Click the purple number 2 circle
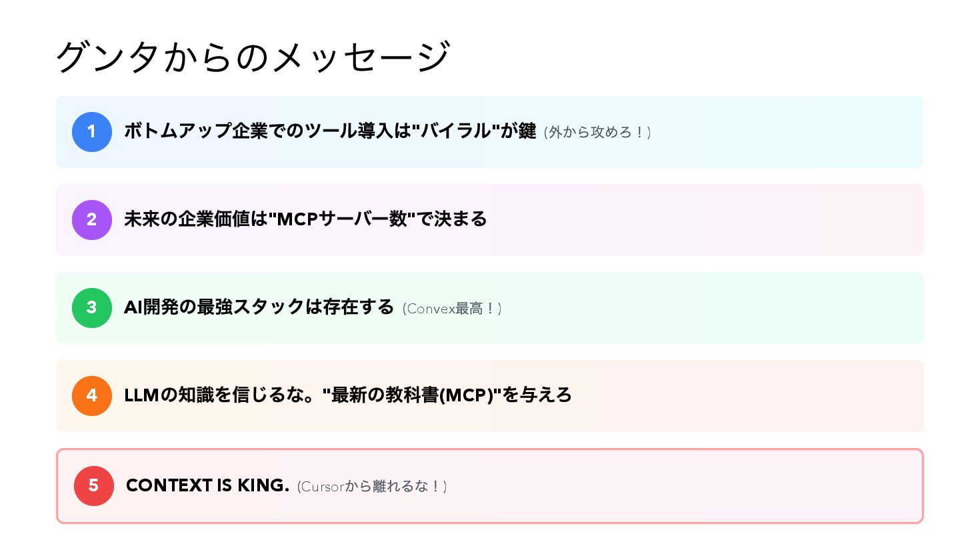The height and width of the screenshot is (552, 980). (x=92, y=220)
